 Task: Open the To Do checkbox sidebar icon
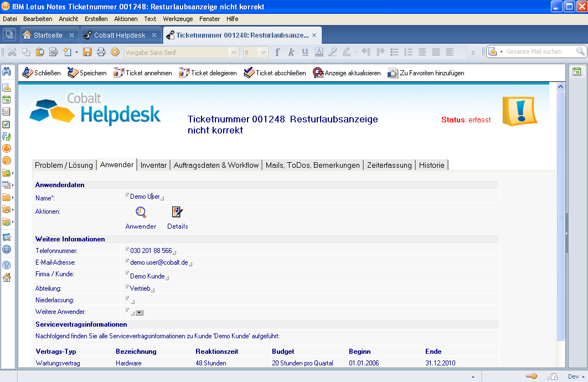pyautogui.click(x=7, y=124)
